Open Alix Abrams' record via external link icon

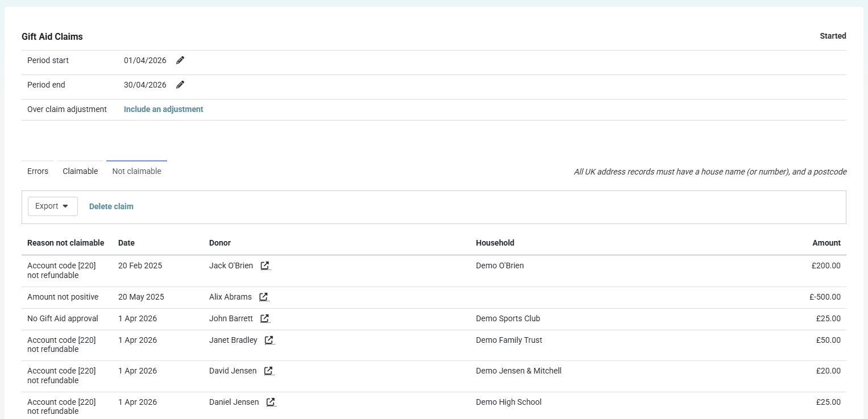tap(263, 297)
